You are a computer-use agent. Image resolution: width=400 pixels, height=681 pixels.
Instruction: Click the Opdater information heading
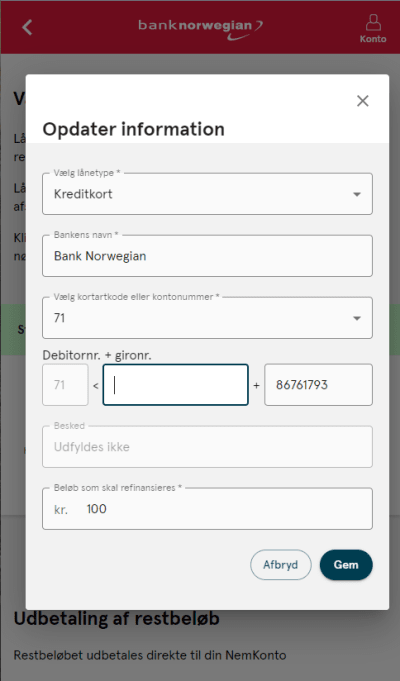click(133, 129)
